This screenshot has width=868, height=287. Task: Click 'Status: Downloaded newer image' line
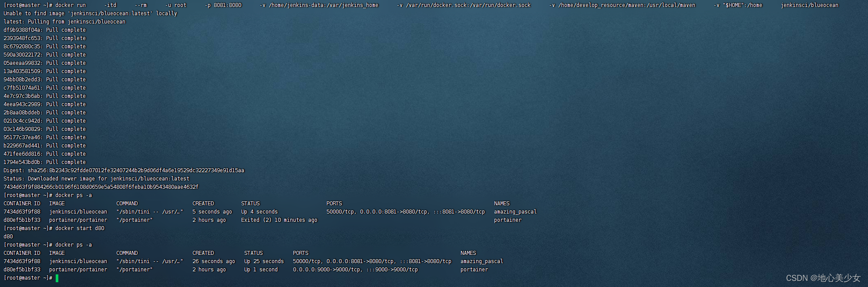pos(97,179)
